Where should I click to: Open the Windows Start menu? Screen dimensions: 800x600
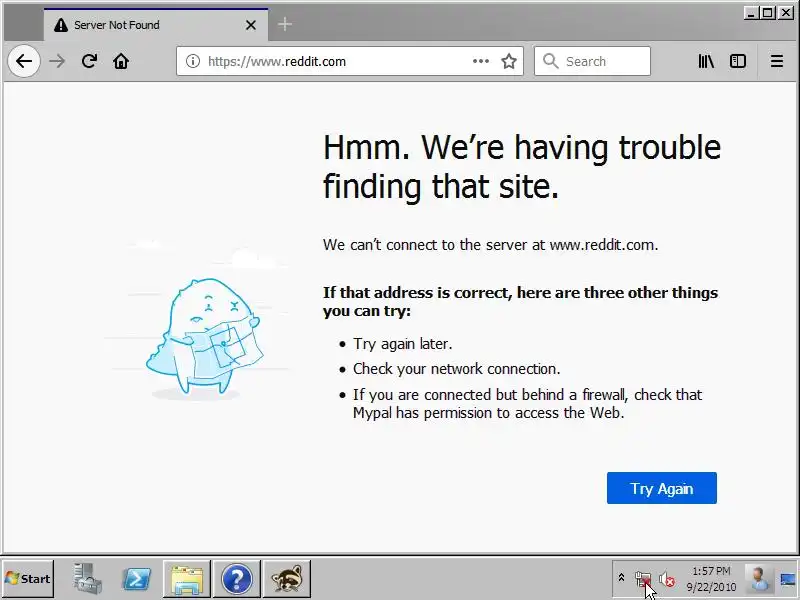pos(28,579)
